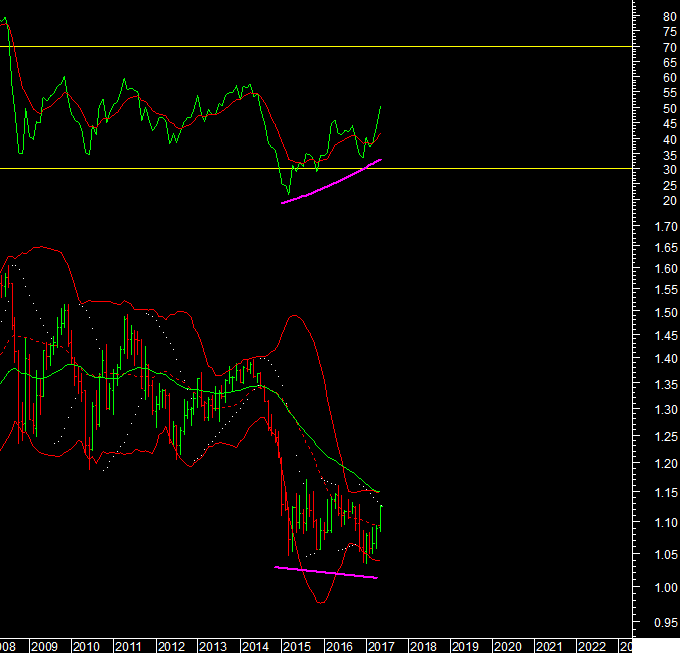Image resolution: width=680 pixels, height=653 pixels.
Task: Click the 35 indicator scale value
Action: 670,155
